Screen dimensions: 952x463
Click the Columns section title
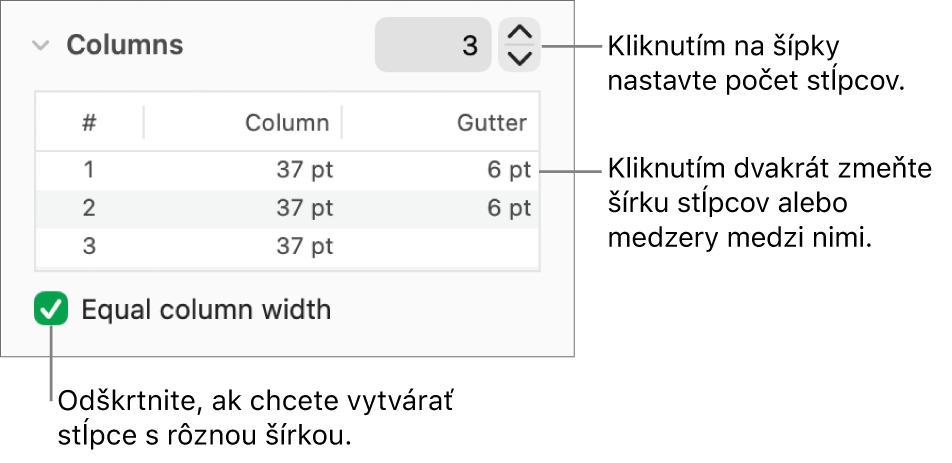point(125,46)
